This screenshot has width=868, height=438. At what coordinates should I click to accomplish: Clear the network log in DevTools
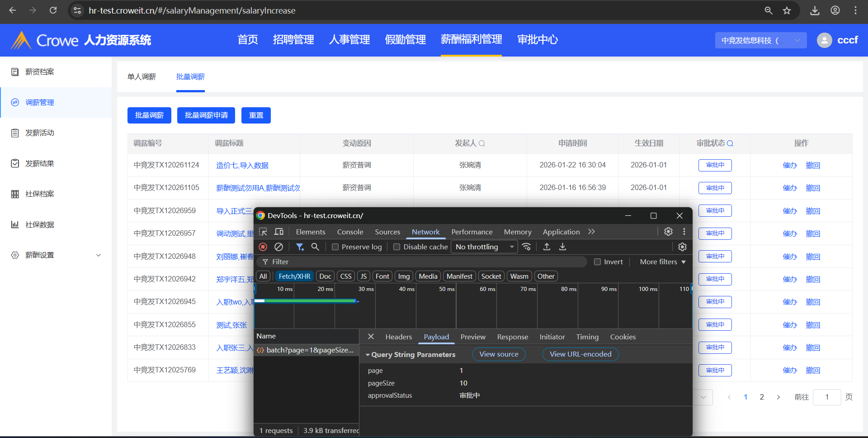(278, 247)
